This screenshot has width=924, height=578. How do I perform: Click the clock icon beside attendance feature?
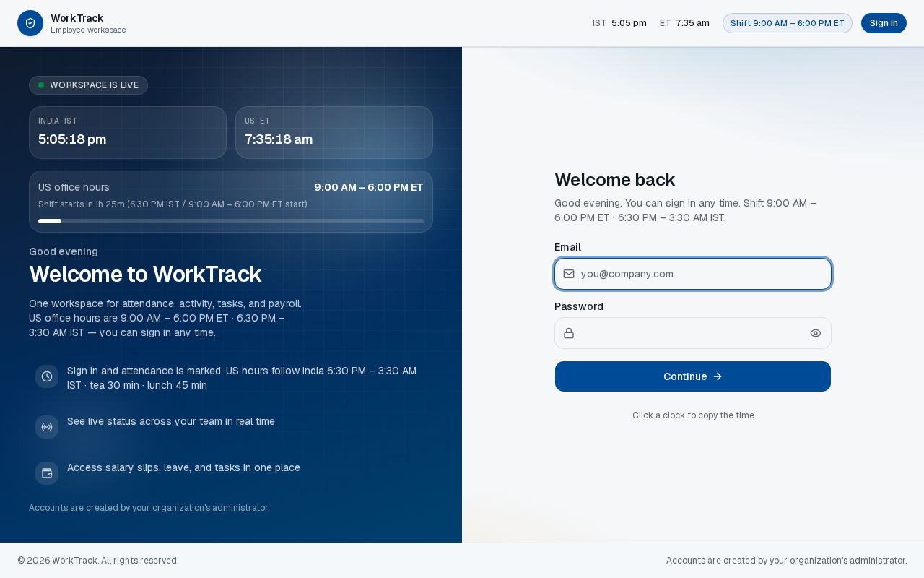(x=47, y=376)
